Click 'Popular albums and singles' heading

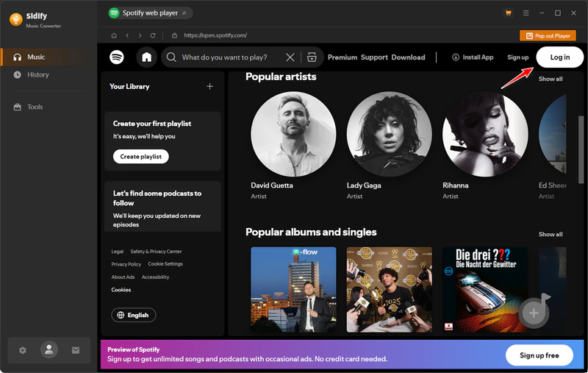click(x=311, y=232)
